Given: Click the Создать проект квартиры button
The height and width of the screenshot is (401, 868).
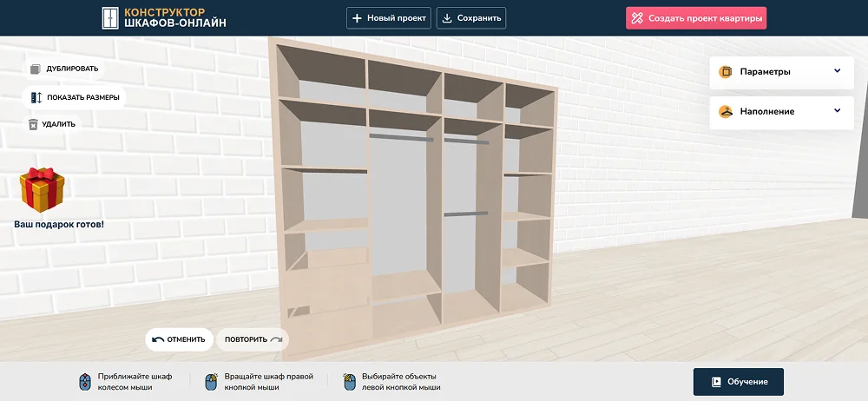Looking at the screenshot, I should coord(695,18).
